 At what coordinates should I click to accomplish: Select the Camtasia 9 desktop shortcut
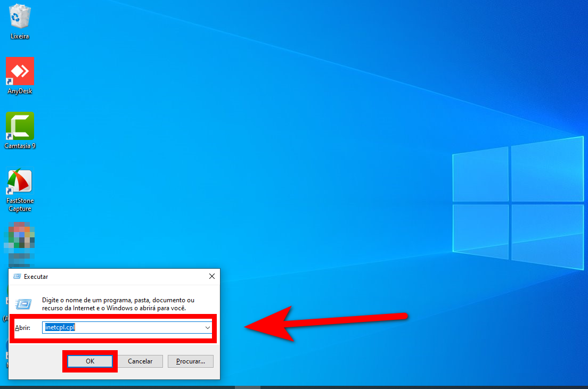pos(20,126)
